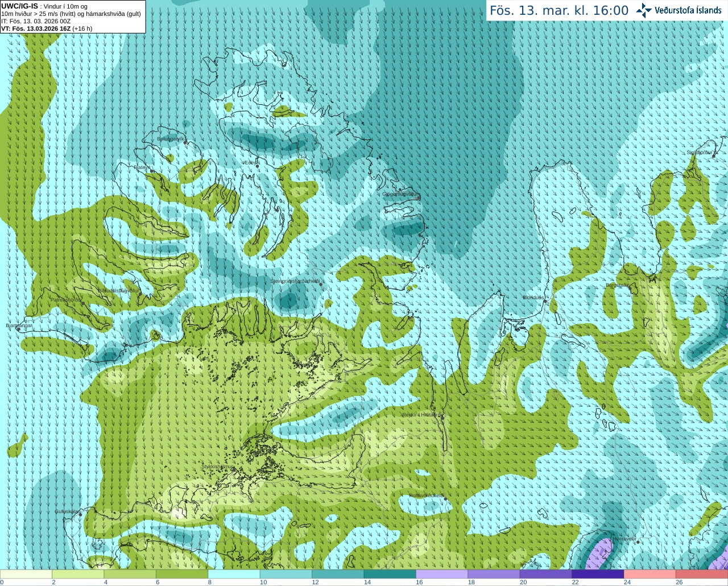The height and width of the screenshot is (586, 728).
Task: Click the Steingrímsfjarðarheiði station label
Action: coord(294,281)
